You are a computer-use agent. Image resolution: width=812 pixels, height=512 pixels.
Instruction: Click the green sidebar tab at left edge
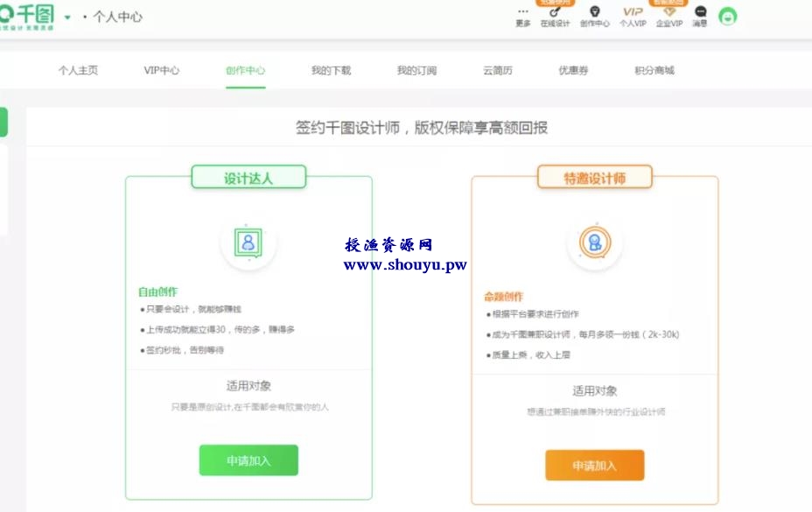pos(3,123)
